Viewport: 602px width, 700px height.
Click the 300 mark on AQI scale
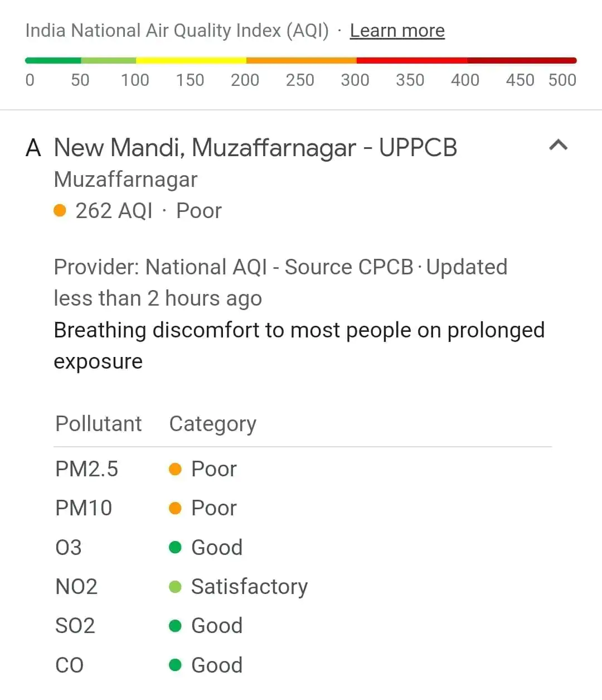point(355,80)
